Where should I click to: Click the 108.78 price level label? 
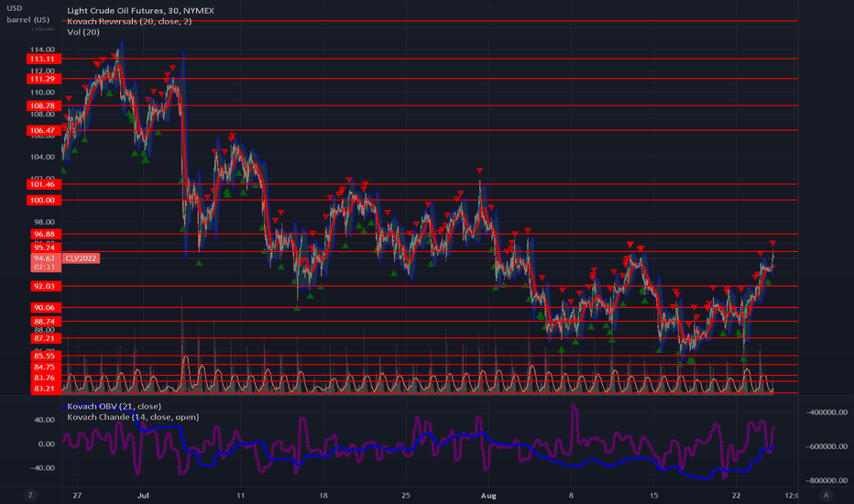coord(43,105)
